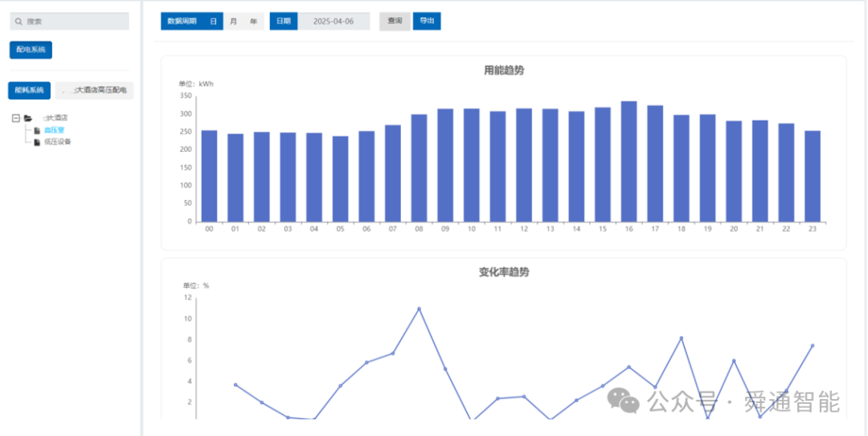Switch data period to 年
This screenshot has width=868, height=436.
(253, 21)
